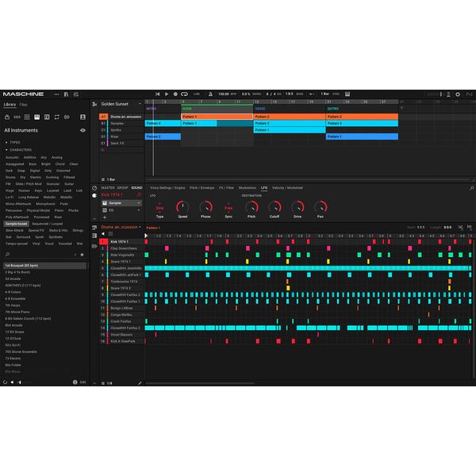Add a section with the plus button

pos(401,108)
